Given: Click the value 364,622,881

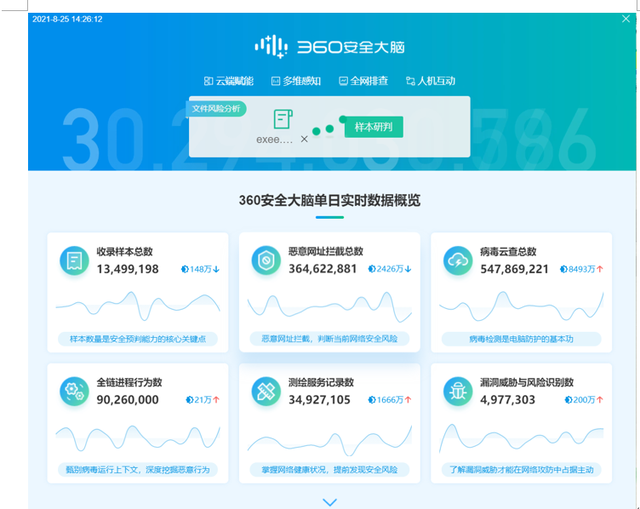Looking at the screenshot, I should coord(323,269).
